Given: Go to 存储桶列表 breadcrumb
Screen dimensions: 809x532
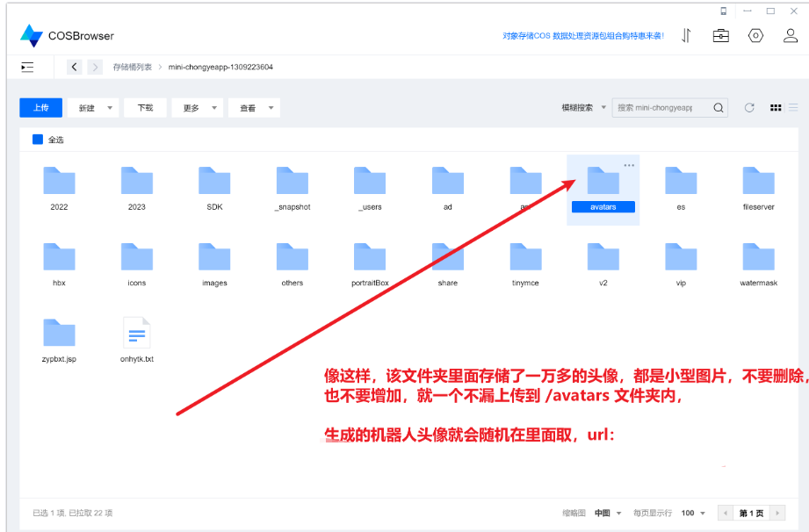Looking at the screenshot, I should tap(133, 67).
